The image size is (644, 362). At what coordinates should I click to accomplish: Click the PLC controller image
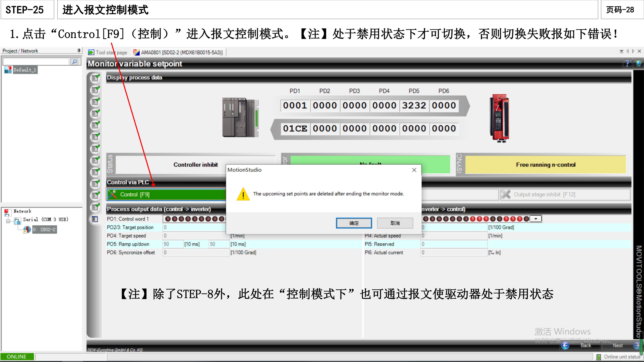click(x=241, y=117)
